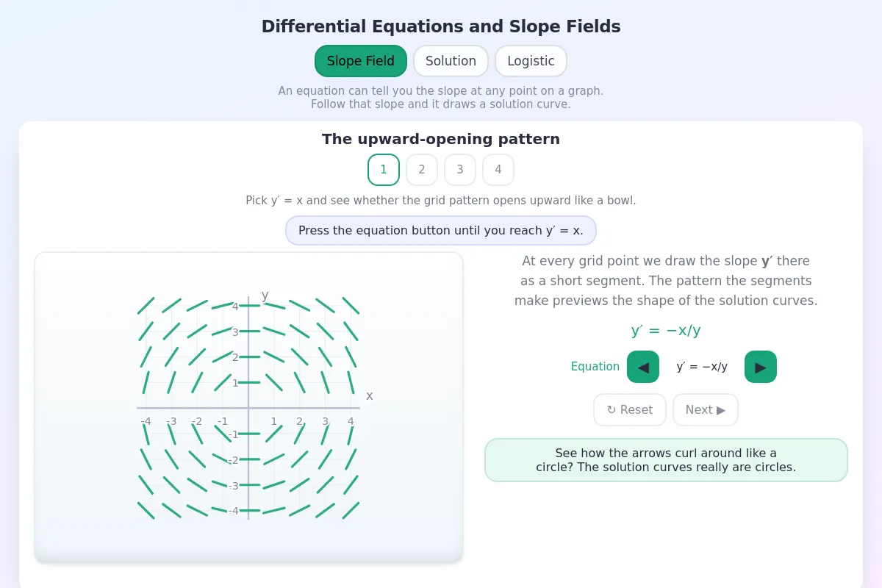882x588 pixels.
Task: Select step 1 in the step indicator
Action: click(384, 170)
